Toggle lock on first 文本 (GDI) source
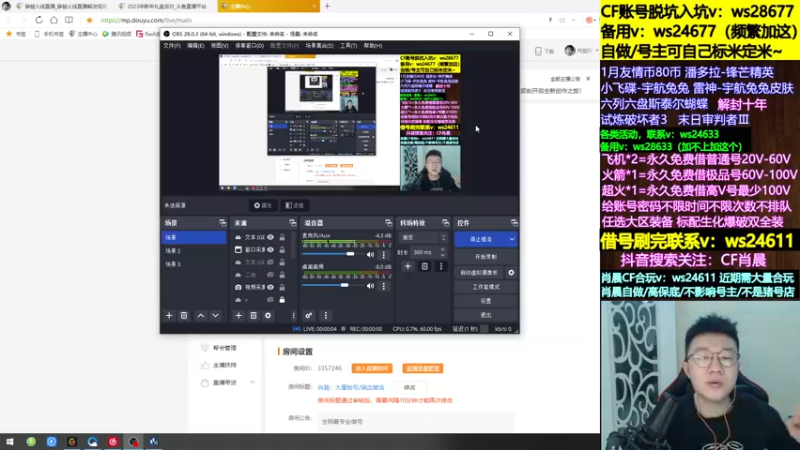Screen dimensions: 800x450 pyautogui.click(x=282, y=237)
